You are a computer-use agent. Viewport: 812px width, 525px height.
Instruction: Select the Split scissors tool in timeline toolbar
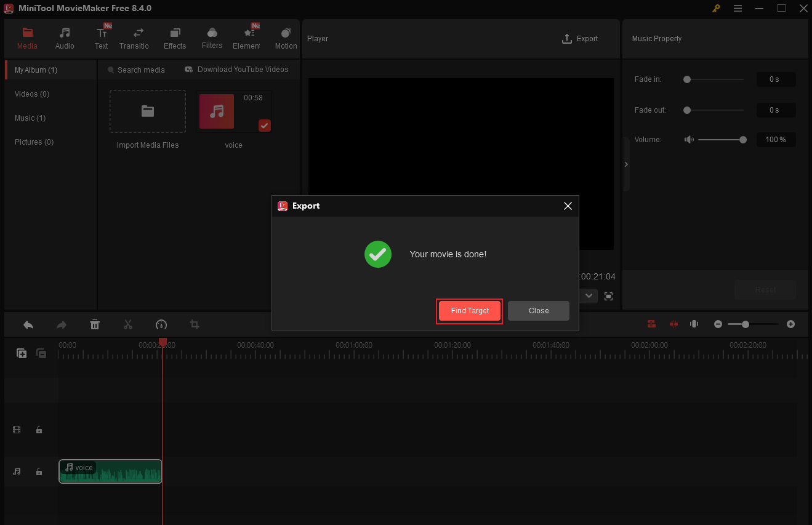pyautogui.click(x=128, y=324)
